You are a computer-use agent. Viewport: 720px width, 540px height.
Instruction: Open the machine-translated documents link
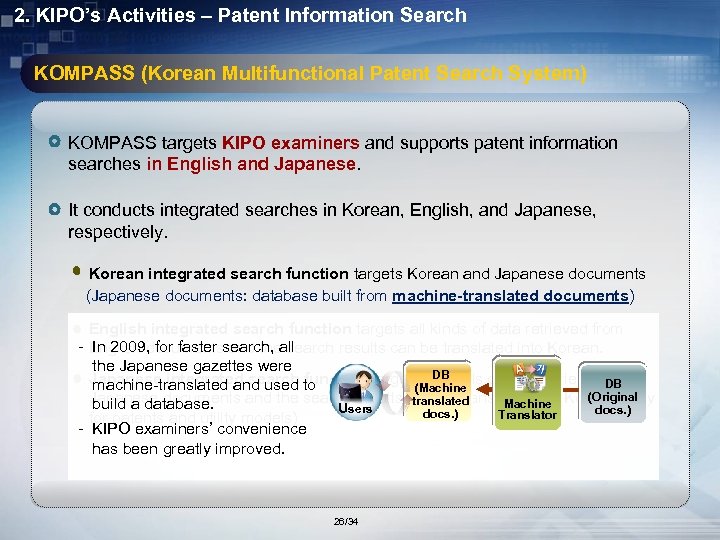coord(510,296)
